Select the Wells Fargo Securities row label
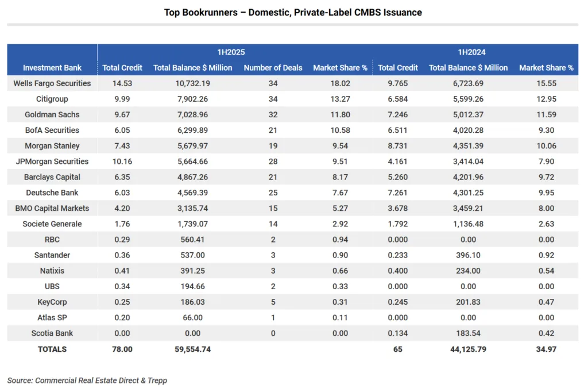Screen dimensions: 588x388 click(52, 83)
